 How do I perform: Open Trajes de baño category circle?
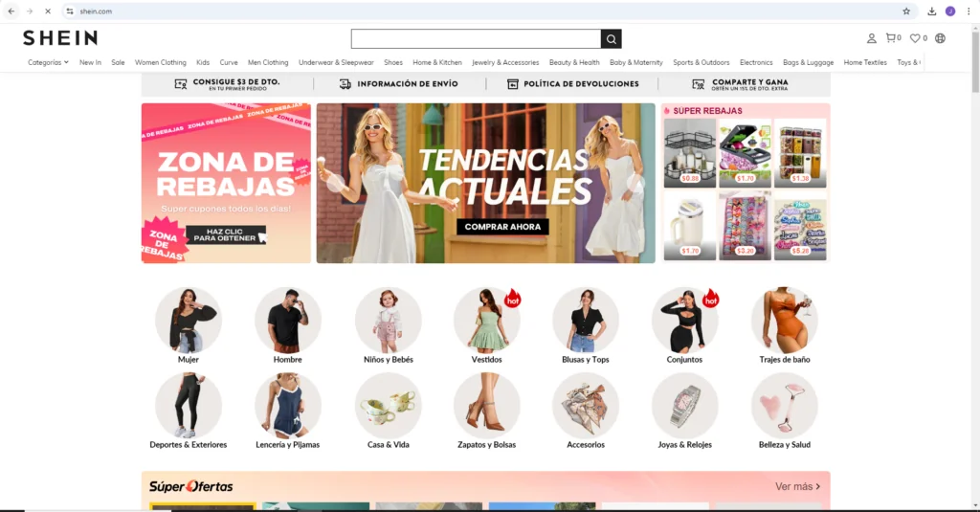click(x=785, y=320)
